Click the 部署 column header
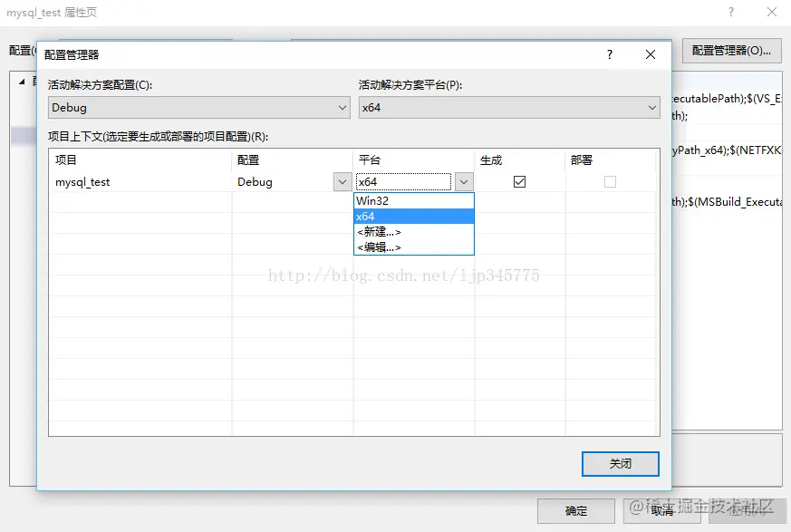 coord(611,160)
